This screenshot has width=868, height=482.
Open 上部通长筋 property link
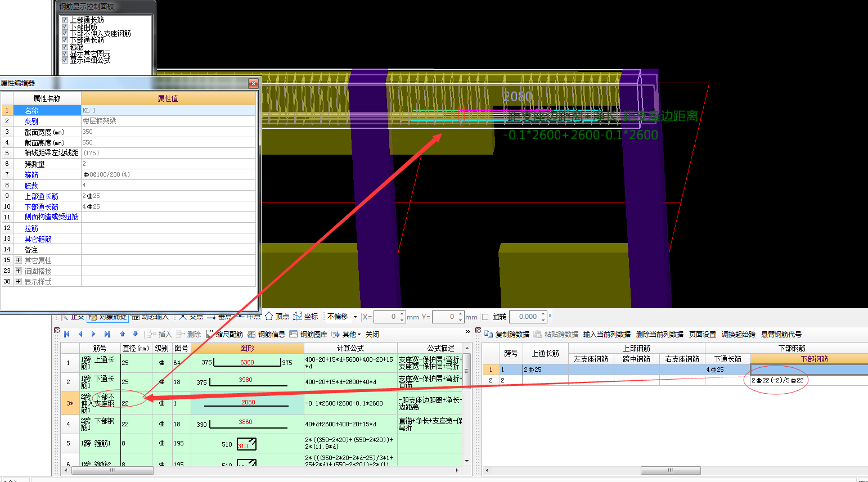(x=42, y=196)
